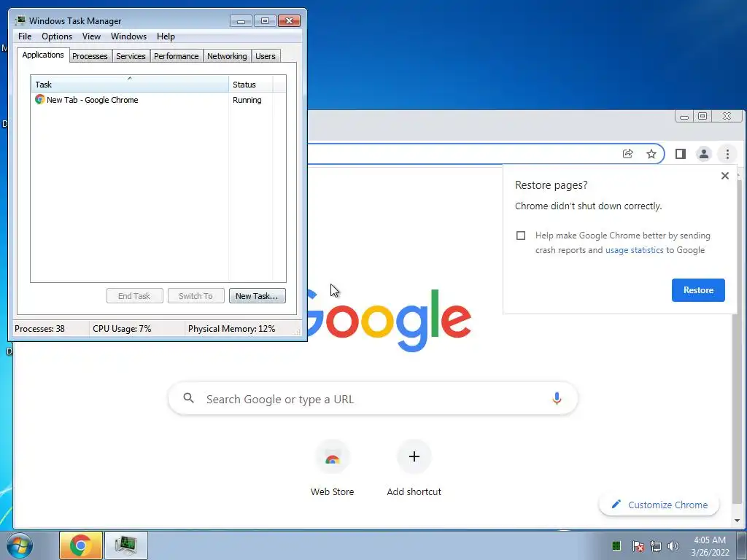
Task: Check the crash reports checkbox
Action: click(x=521, y=236)
